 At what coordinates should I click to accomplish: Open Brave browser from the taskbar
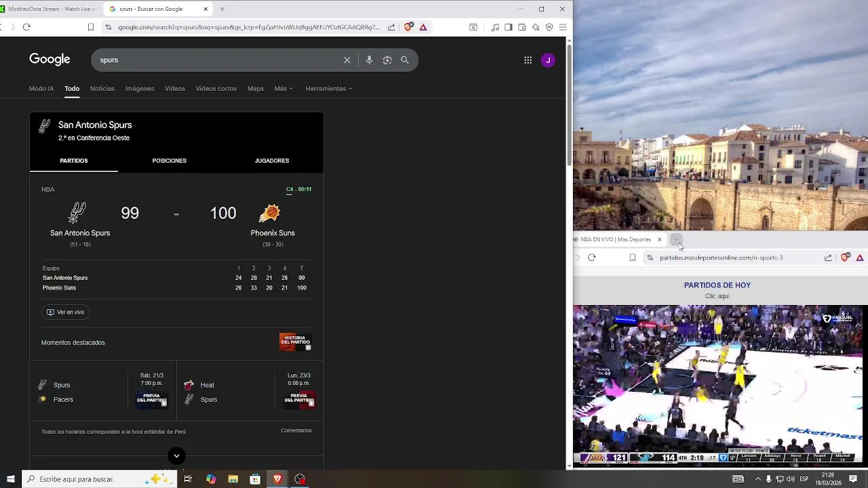(x=277, y=479)
